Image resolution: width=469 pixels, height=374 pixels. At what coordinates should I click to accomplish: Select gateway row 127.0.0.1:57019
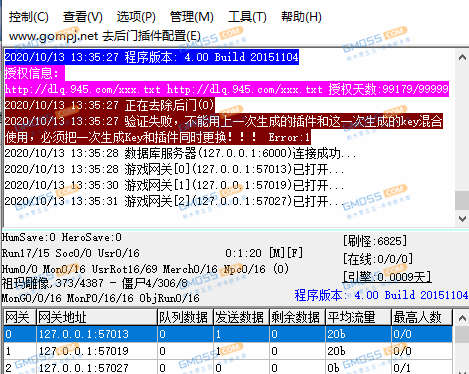(x=228, y=351)
